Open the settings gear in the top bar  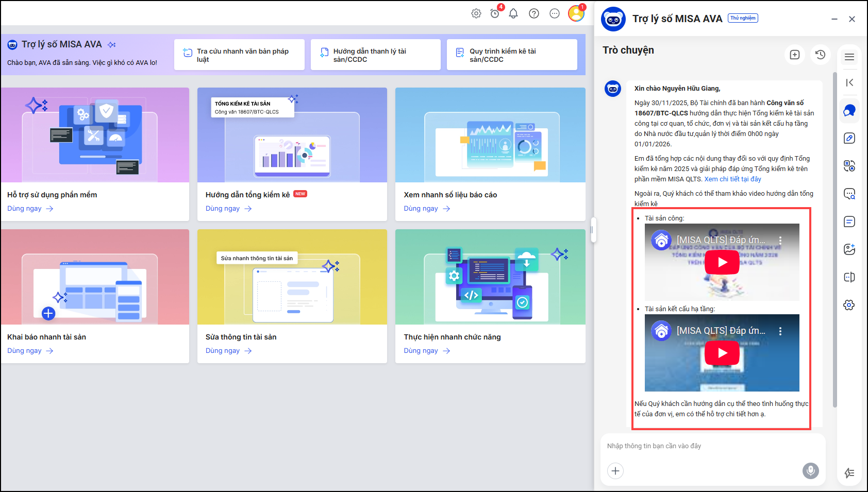[x=476, y=13]
